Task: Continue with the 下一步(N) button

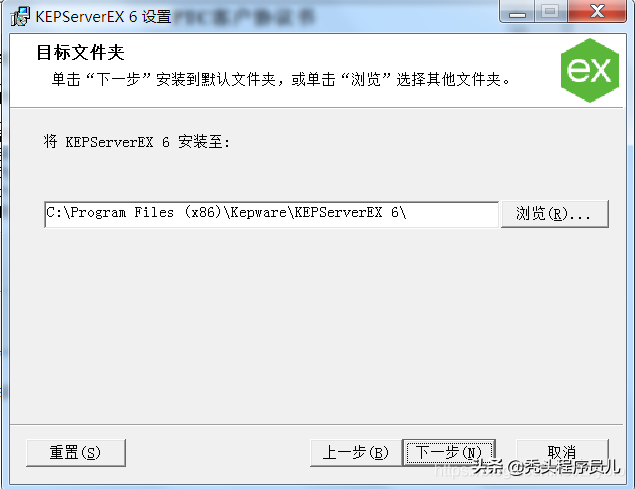Action: pyautogui.click(x=449, y=452)
